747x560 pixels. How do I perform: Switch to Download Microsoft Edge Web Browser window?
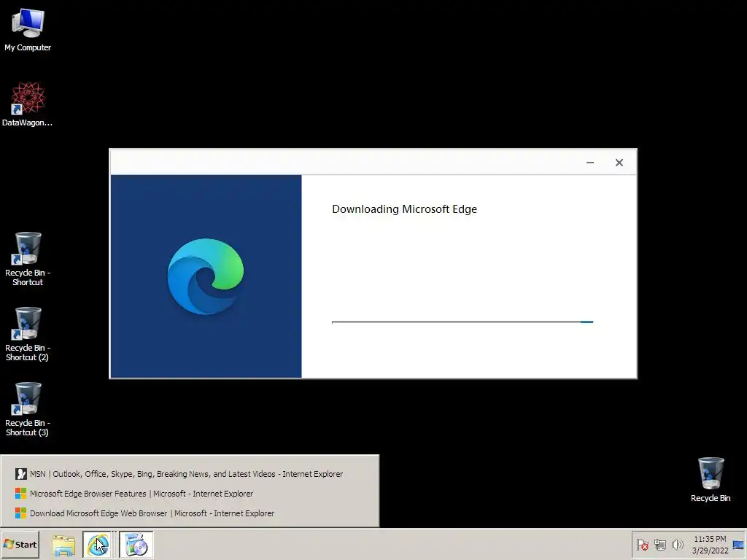click(x=145, y=513)
